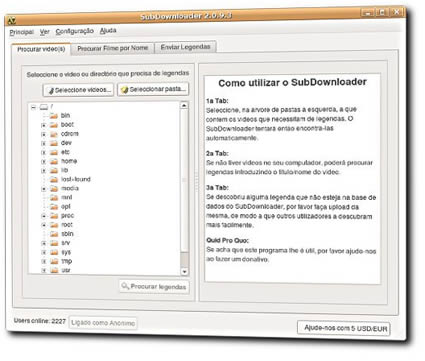Select the opt folder icon

tap(54, 207)
